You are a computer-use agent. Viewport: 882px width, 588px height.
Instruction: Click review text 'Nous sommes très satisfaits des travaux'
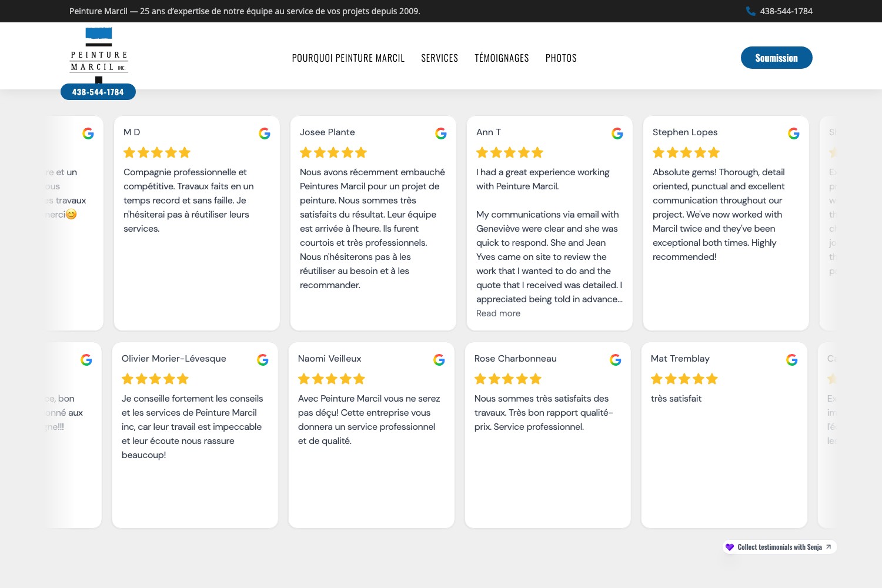[x=544, y=413]
